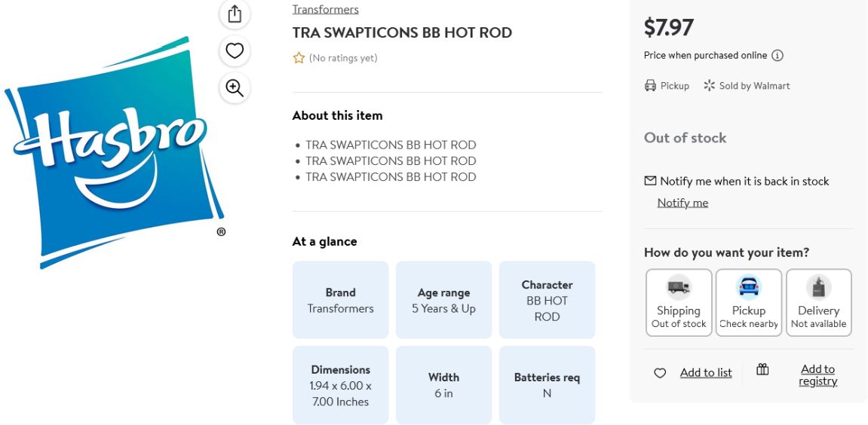This screenshot has height=425, width=868.
Task: Select the Shipping fulfillment option
Action: pos(679,303)
